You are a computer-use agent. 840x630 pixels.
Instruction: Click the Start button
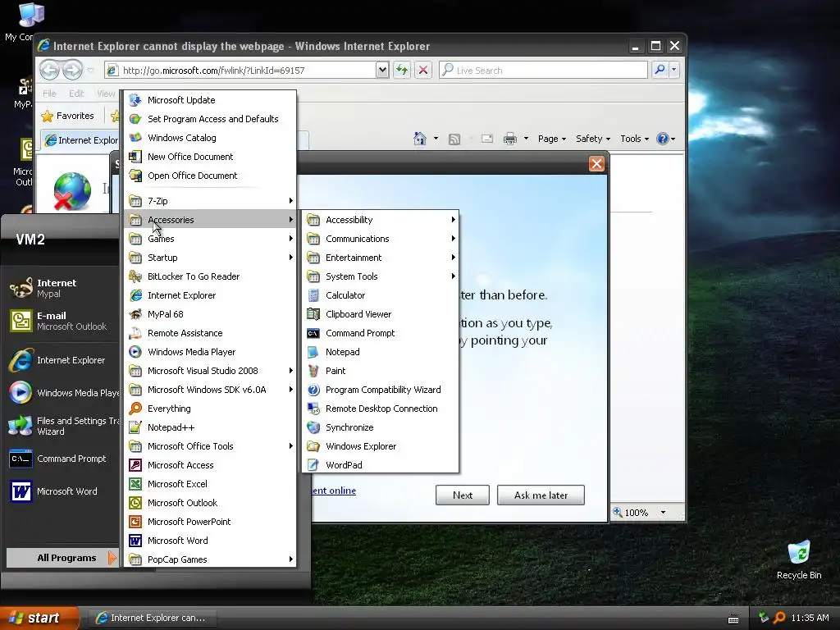click(x=39, y=618)
